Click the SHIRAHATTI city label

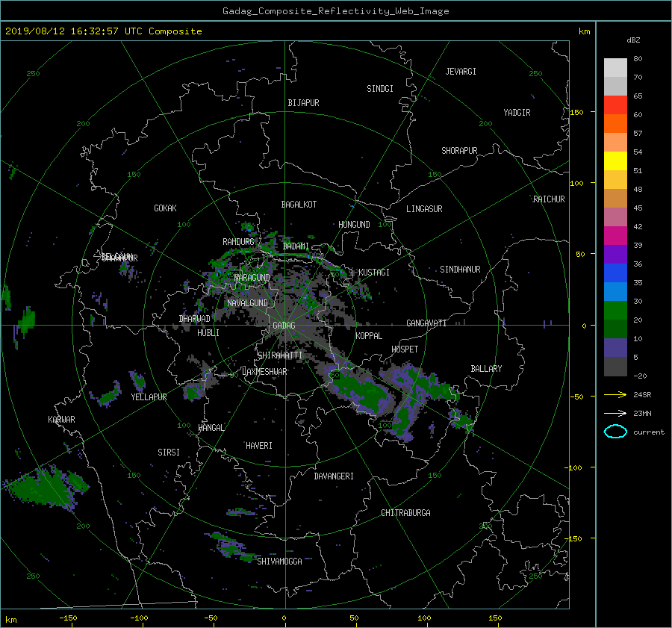point(280,355)
